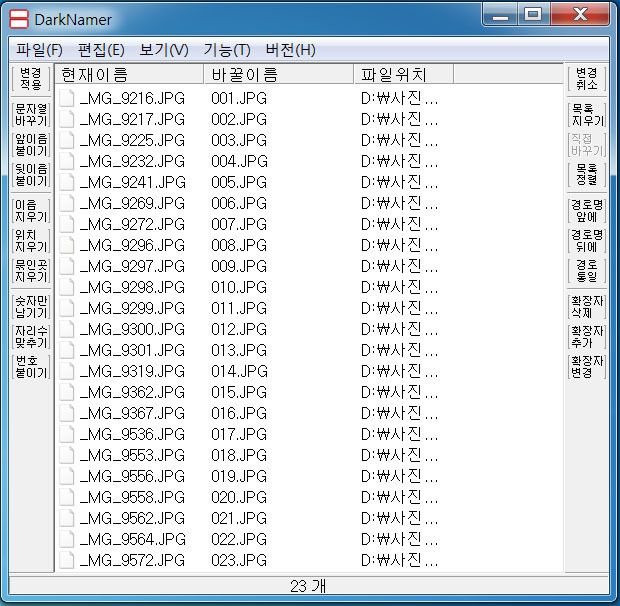Click file icon next to _MG_9367.JPG
Image resolution: width=620 pixels, height=606 pixels.
tap(67, 413)
